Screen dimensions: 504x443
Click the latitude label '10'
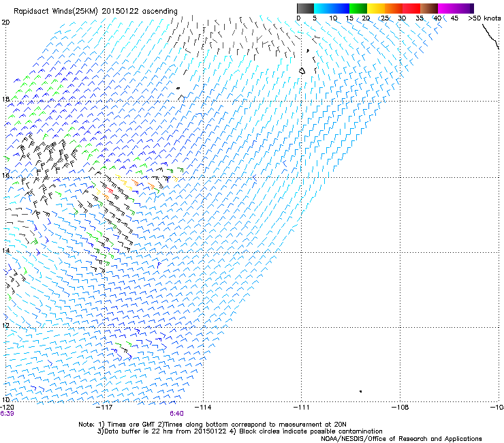point(5,399)
